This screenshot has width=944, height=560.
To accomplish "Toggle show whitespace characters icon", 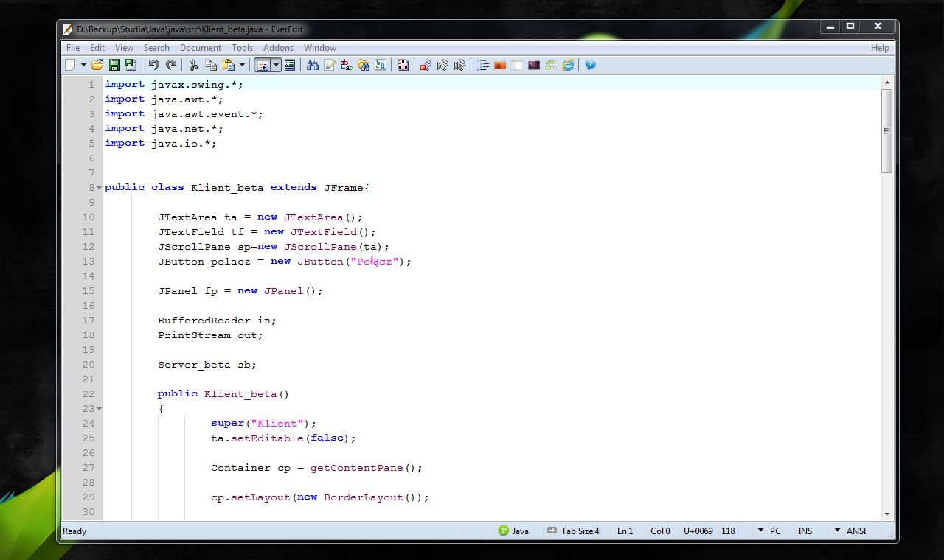I will point(291,65).
